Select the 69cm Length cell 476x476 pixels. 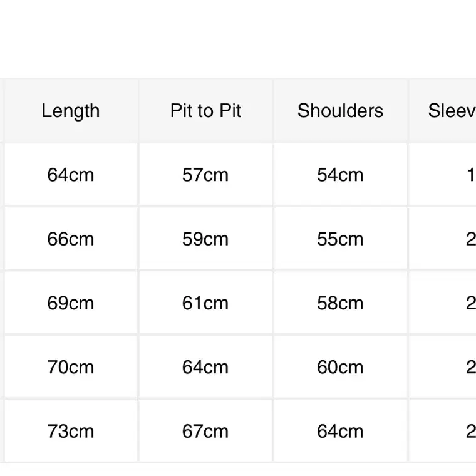pos(71,303)
